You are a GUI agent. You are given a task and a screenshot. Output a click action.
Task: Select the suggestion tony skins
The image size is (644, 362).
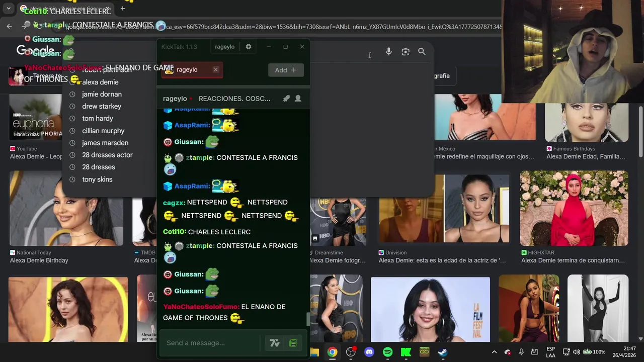click(97, 179)
